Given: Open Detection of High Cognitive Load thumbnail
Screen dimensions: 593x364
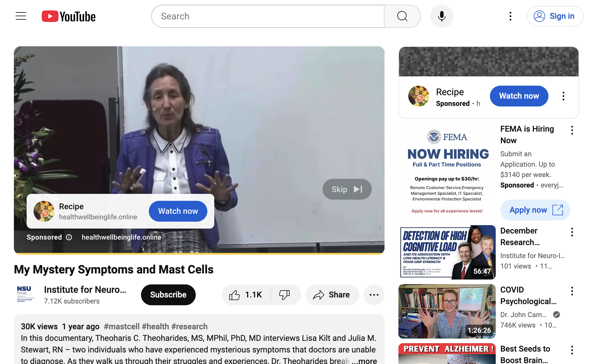Looking at the screenshot, I should pyautogui.click(x=447, y=252).
